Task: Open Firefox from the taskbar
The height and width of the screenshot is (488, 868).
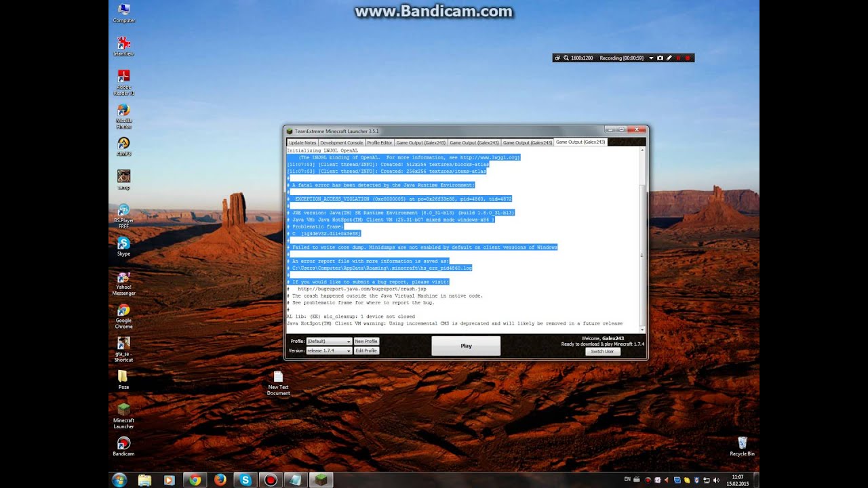Action: pos(220,480)
